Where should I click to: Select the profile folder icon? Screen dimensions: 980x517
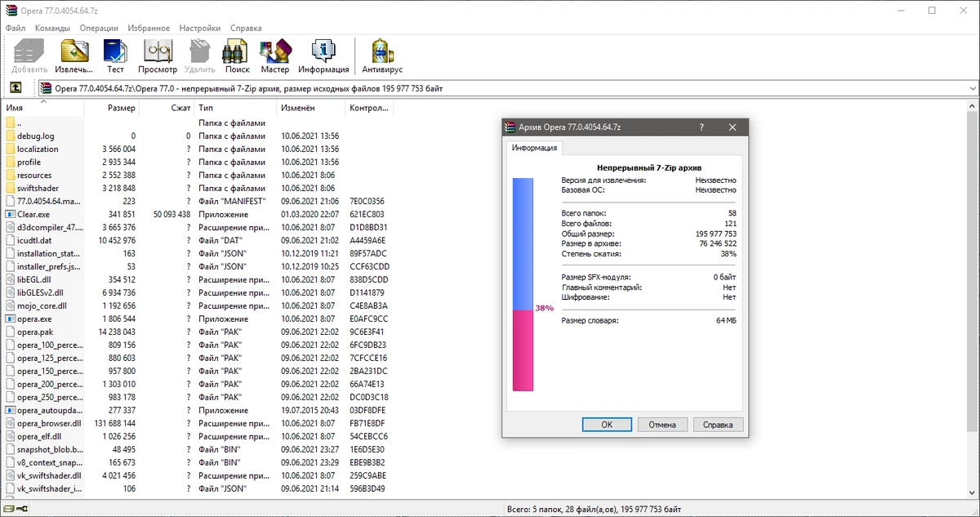[x=10, y=162]
